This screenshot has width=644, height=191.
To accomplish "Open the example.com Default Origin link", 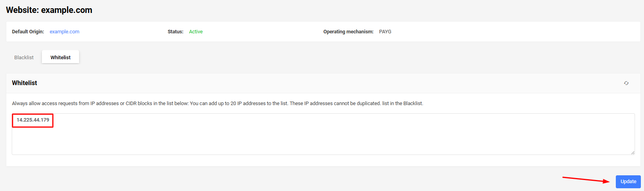I will coord(65,32).
